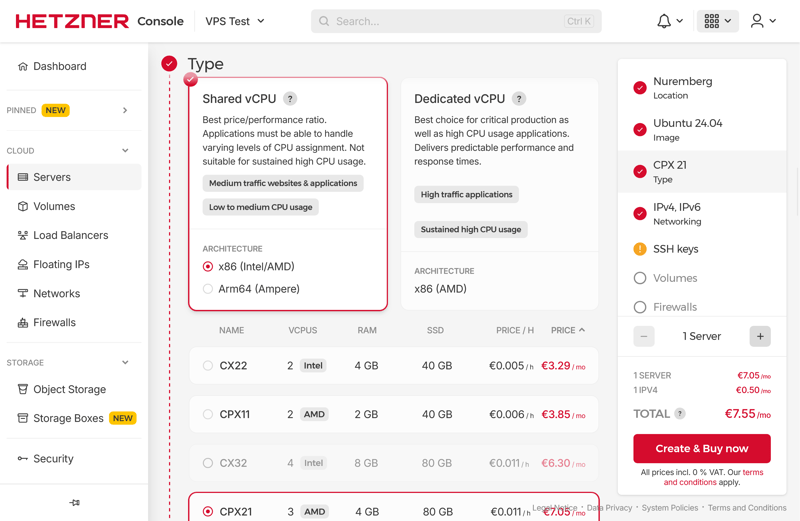The width and height of the screenshot is (800, 521).
Task: Click the TOTAL price help icon
Action: tap(680, 414)
